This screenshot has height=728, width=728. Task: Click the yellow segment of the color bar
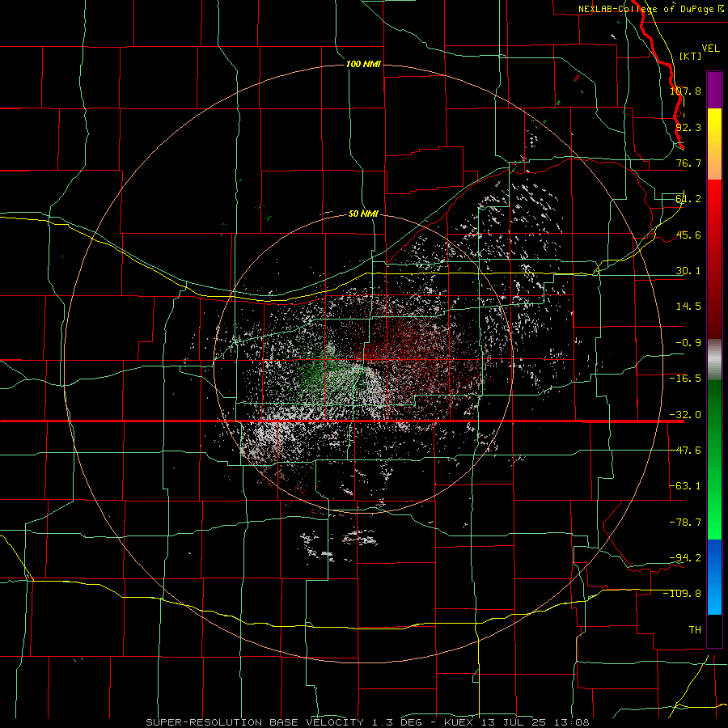click(x=714, y=144)
